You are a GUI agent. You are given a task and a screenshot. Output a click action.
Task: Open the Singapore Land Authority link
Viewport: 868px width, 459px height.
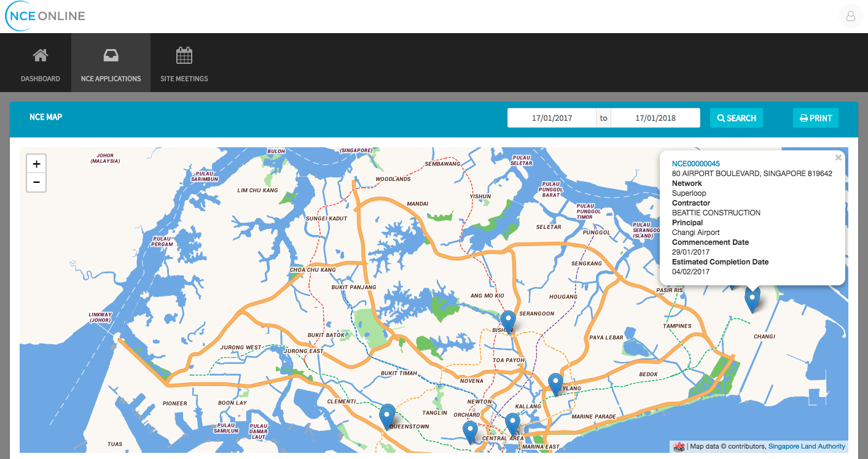click(807, 447)
